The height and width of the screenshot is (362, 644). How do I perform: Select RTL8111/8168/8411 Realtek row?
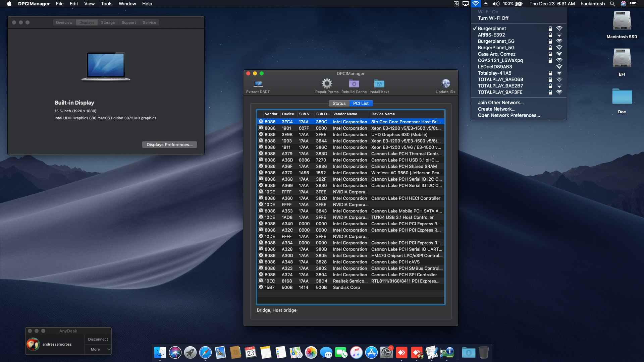coord(351,281)
